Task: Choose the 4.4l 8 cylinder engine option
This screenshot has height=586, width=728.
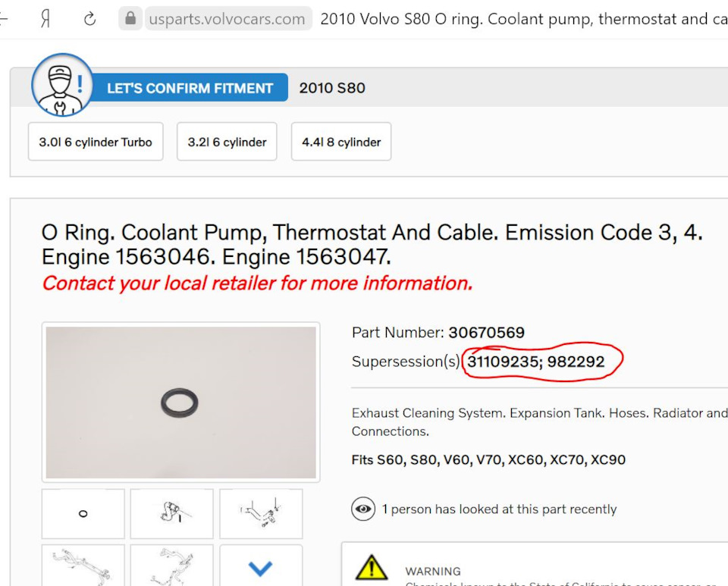Action: click(341, 142)
